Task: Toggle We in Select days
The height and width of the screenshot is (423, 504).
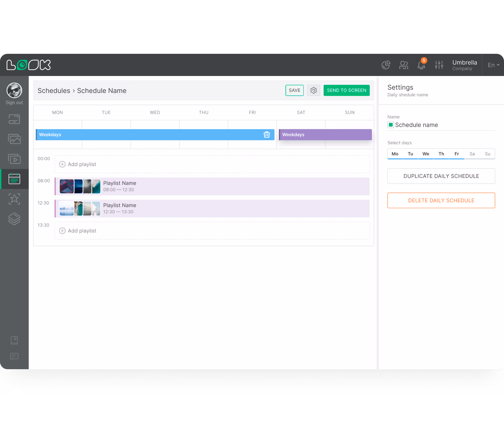Action: pyautogui.click(x=426, y=154)
